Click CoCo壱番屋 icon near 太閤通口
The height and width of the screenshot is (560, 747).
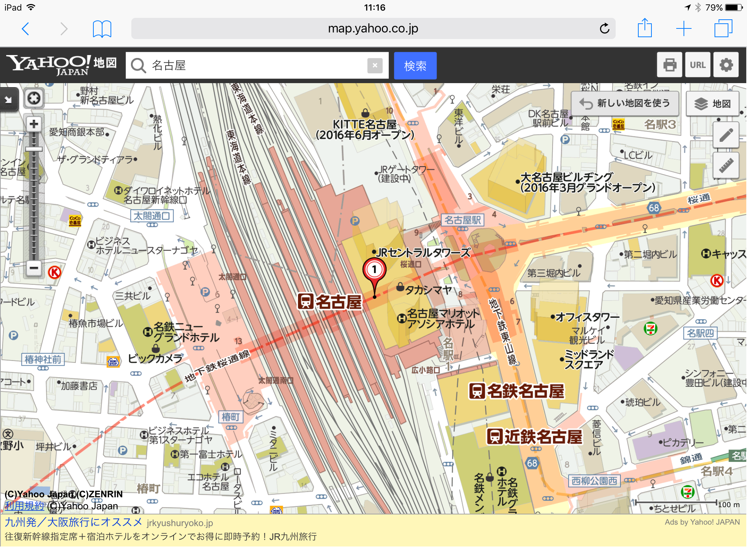pyautogui.click(x=75, y=220)
